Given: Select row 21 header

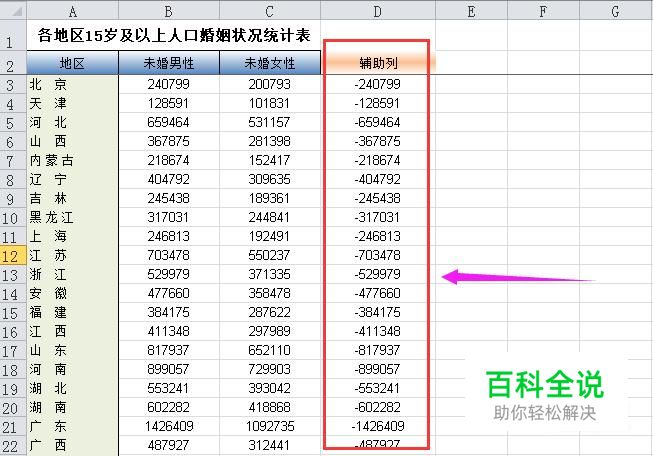Looking at the screenshot, I should pos(13,426).
